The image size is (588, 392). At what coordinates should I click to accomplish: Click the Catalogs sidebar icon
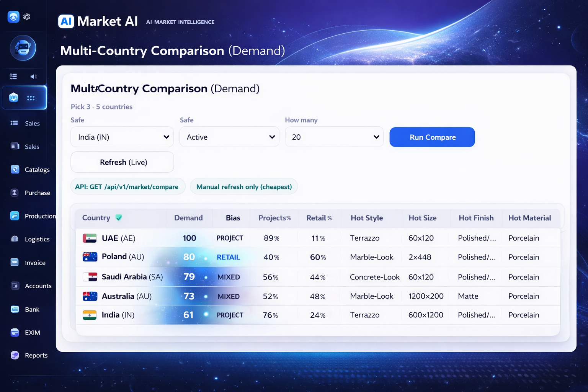tap(15, 169)
